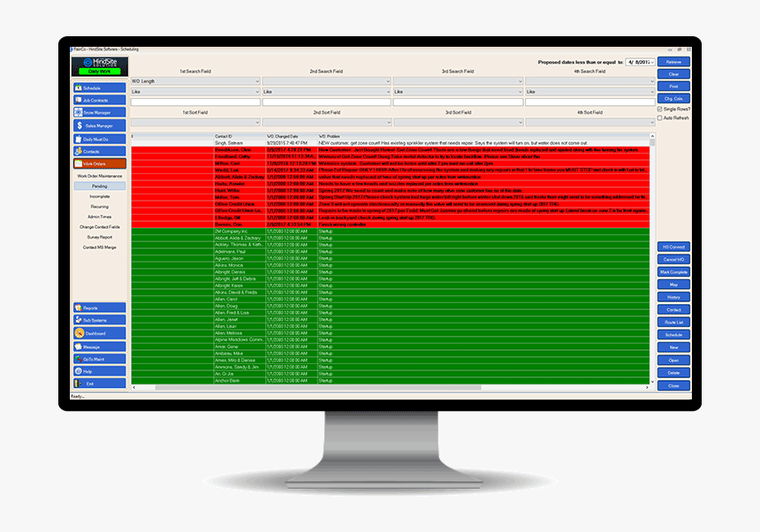Click the grid's vertical scrollbar down arrow
Viewport: 760px width, 532px height.
pos(652,382)
